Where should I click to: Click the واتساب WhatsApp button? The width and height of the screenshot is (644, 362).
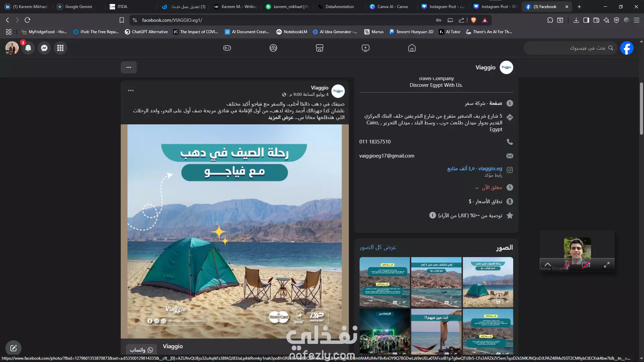pyautogui.click(x=141, y=350)
